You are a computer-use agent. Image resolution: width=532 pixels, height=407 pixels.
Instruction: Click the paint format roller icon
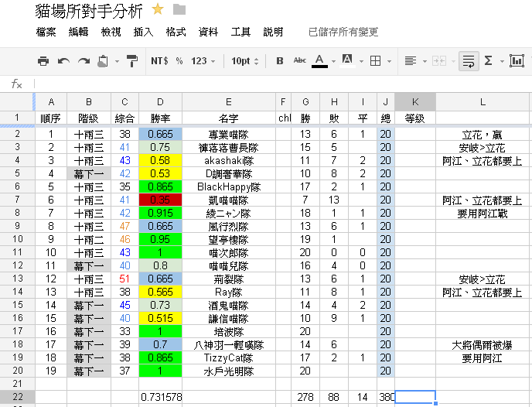tap(131, 61)
